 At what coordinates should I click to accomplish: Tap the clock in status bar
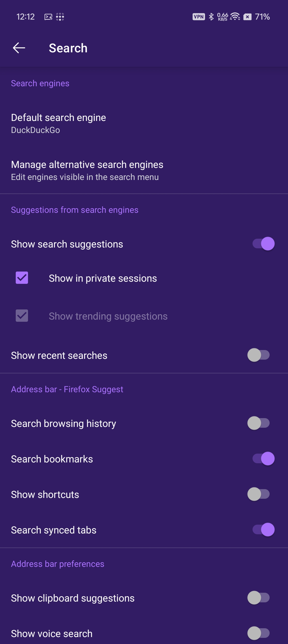[26, 17]
